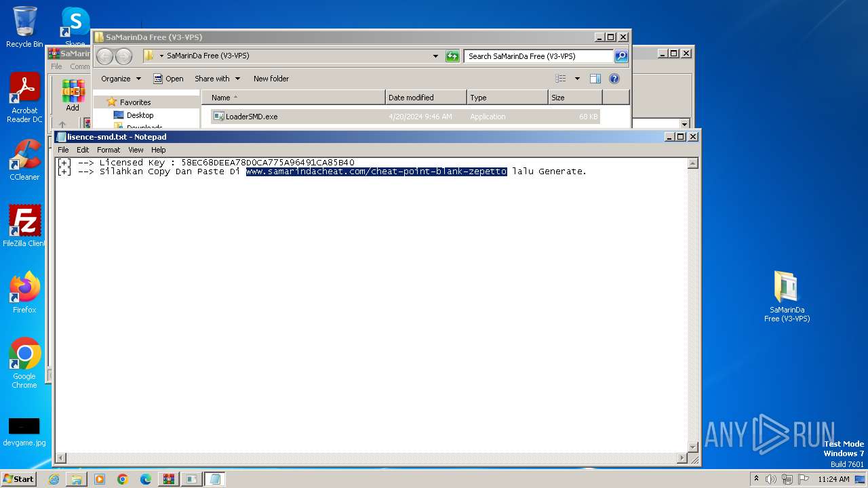Select devgame.jpg desktop file

(x=24, y=432)
